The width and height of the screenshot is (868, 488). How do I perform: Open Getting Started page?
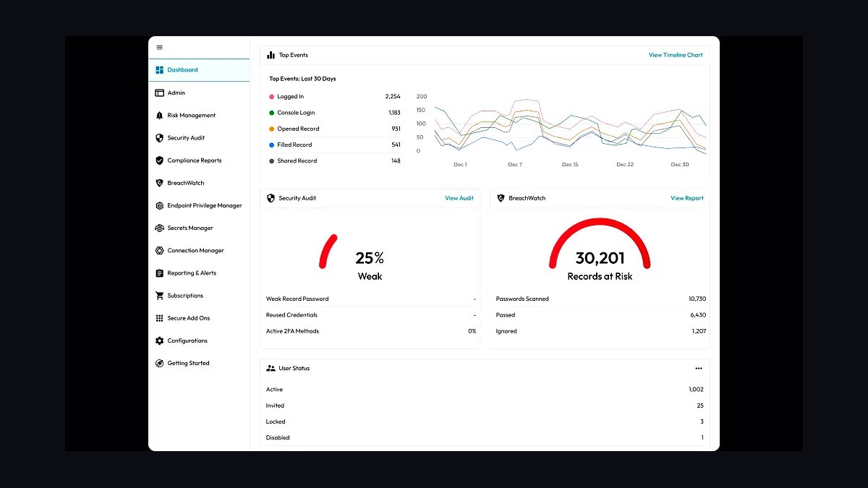[x=199, y=363]
